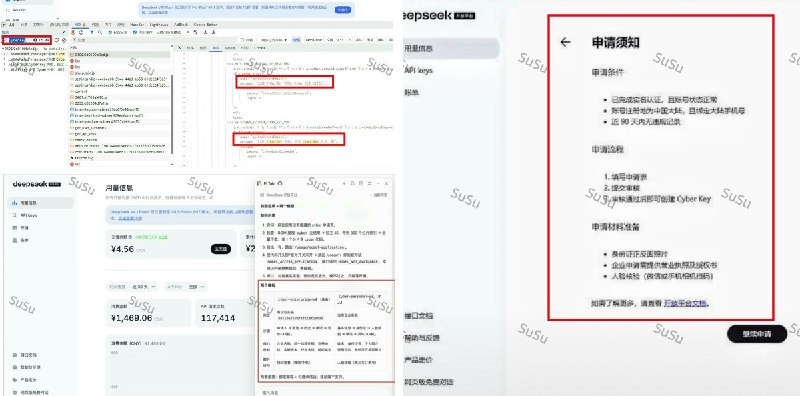Select the HackBar tab in DevTools
The width and height of the screenshot is (800, 396).
pyautogui.click(x=137, y=24)
